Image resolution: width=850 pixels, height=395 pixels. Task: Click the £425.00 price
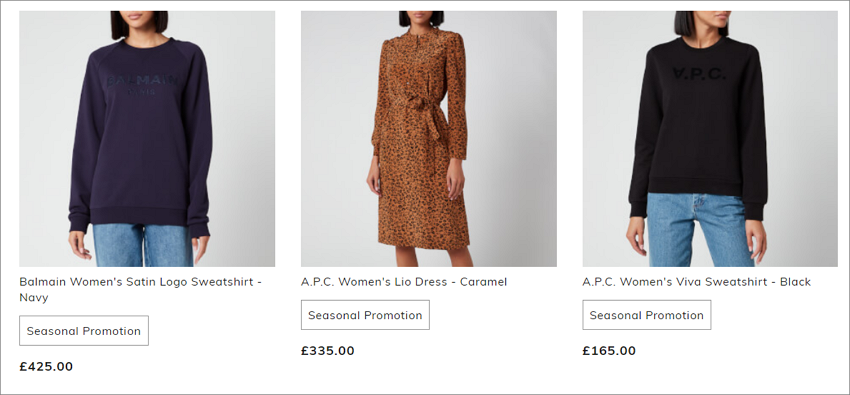[46, 366]
